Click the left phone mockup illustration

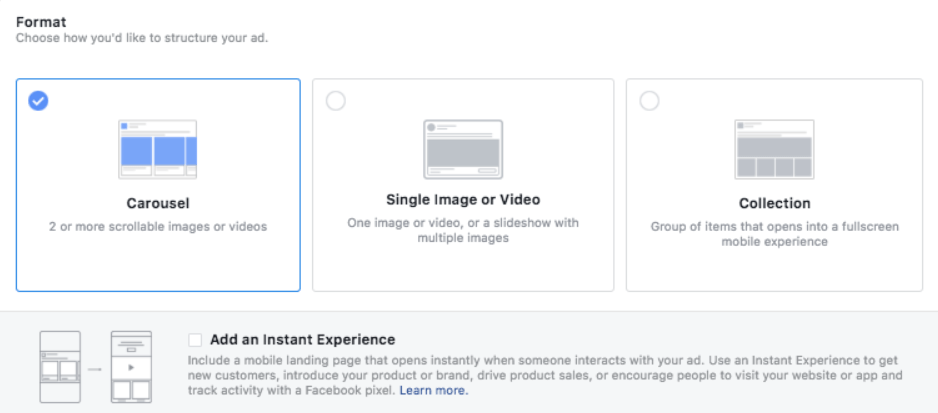pyautogui.click(x=60, y=366)
